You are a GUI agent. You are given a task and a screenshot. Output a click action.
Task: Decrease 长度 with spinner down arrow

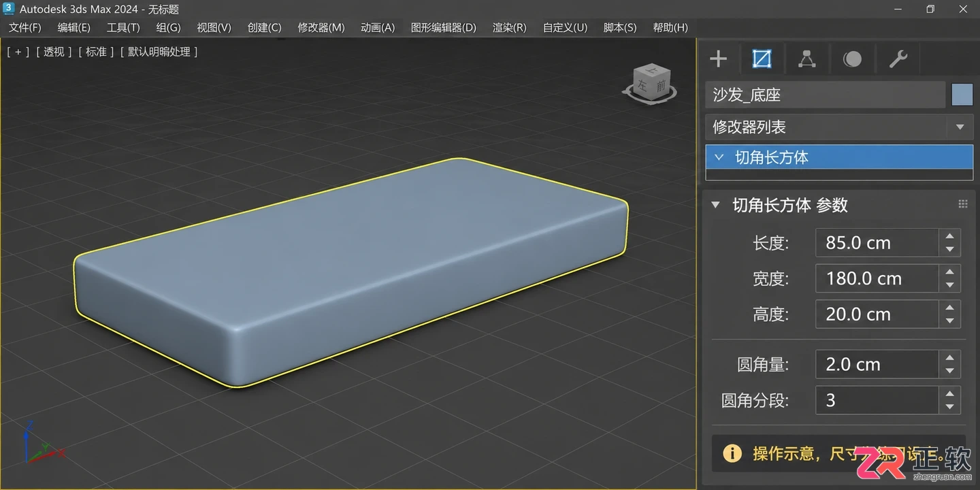point(949,250)
